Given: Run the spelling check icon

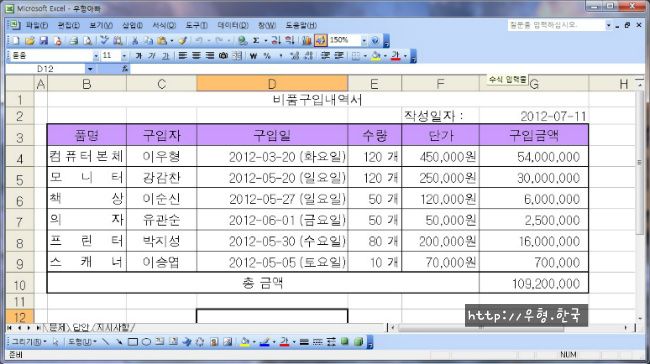Looking at the screenshot, I should pyautogui.click(x=104, y=41).
